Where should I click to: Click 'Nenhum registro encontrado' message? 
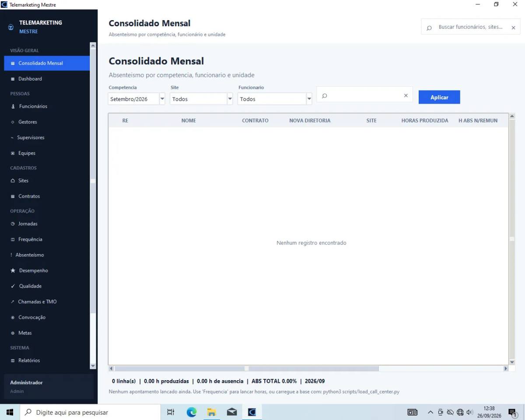tap(311, 243)
